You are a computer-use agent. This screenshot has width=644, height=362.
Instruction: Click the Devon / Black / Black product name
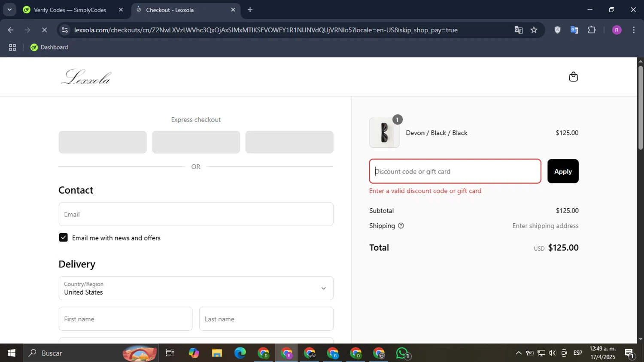[437, 133]
